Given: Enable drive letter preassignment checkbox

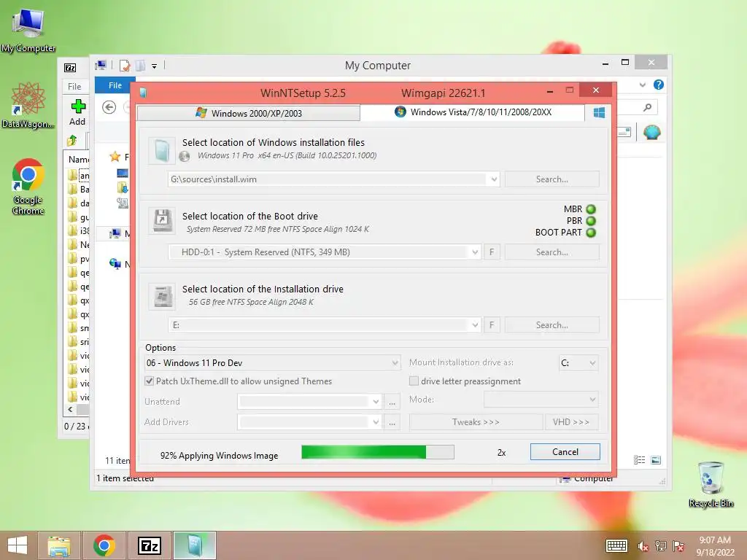Looking at the screenshot, I should (414, 381).
